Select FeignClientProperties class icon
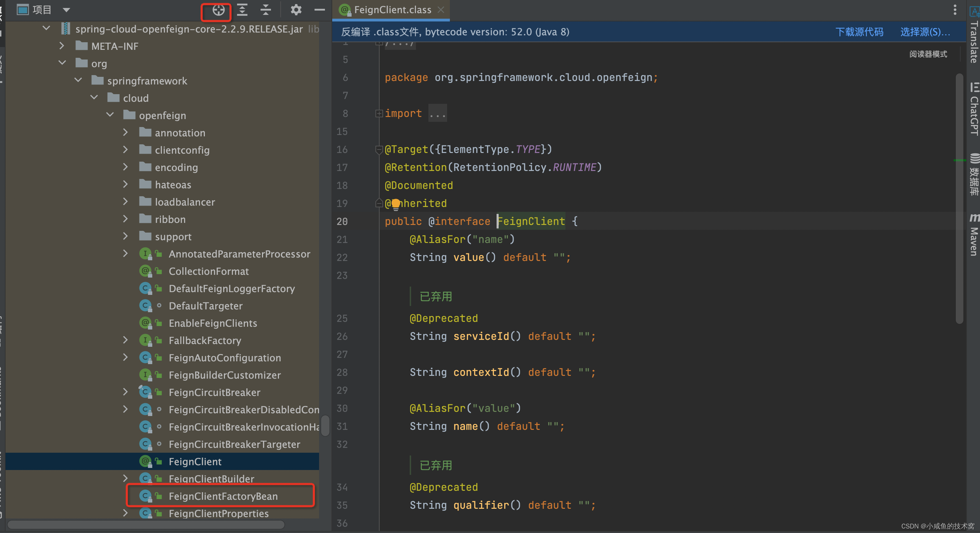 [145, 513]
